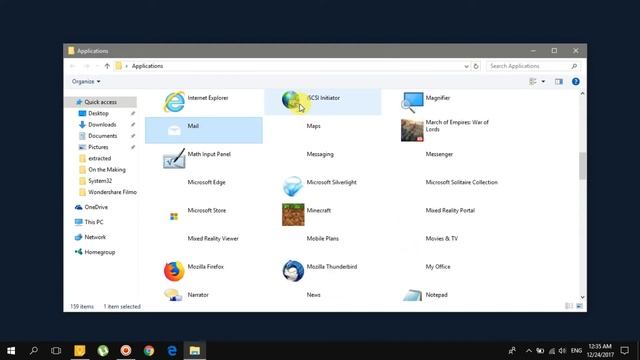640x360 pixels.
Task: Click the vertical scrollbar thumb
Action: (582, 166)
